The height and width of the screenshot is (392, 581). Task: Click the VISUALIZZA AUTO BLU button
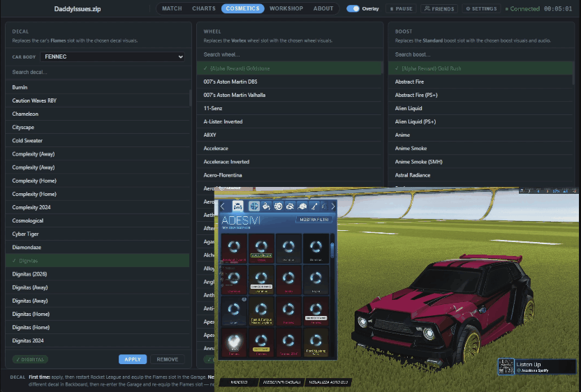coord(328,382)
